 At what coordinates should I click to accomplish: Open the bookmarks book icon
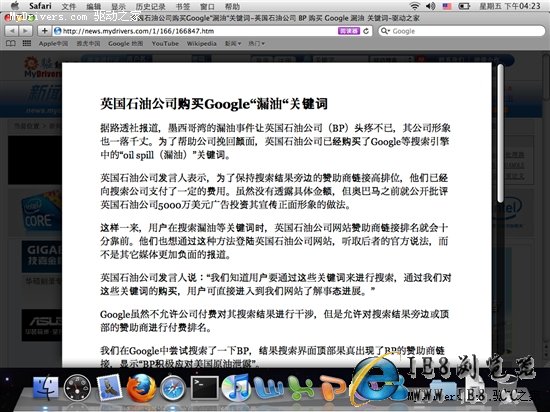pyautogui.click(x=11, y=43)
